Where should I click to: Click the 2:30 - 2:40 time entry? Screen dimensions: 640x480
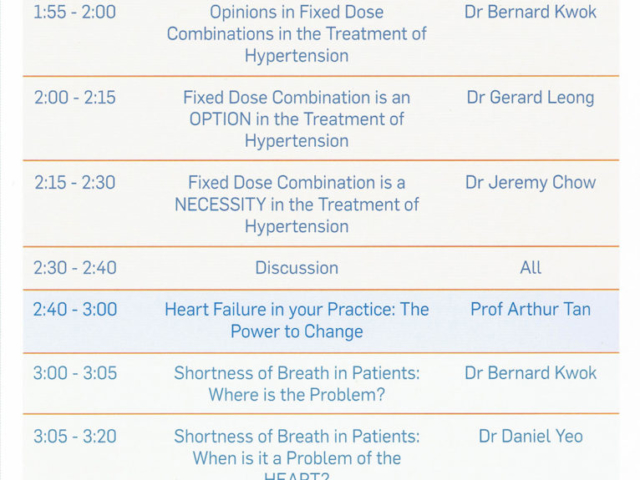(x=75, y=268)
